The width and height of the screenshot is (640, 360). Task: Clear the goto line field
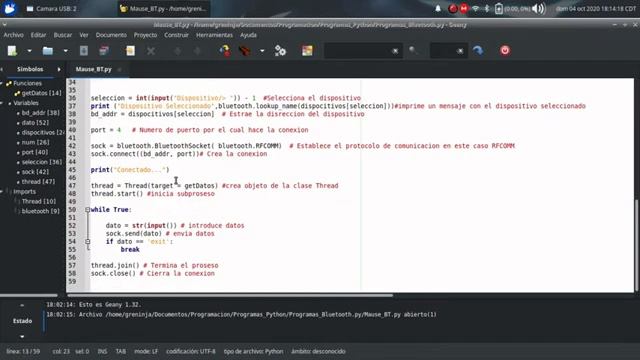(460, 51)
